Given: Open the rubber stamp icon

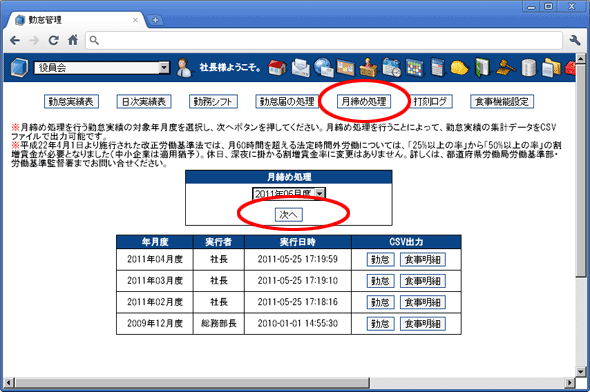Looking at the screenshot, I should click(x=368, y=68).
